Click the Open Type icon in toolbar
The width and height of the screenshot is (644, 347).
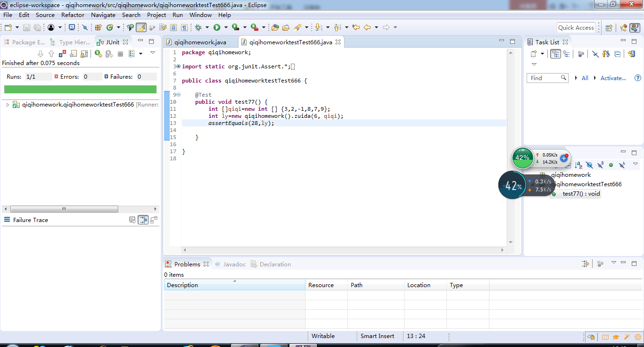tap(275, 27)
